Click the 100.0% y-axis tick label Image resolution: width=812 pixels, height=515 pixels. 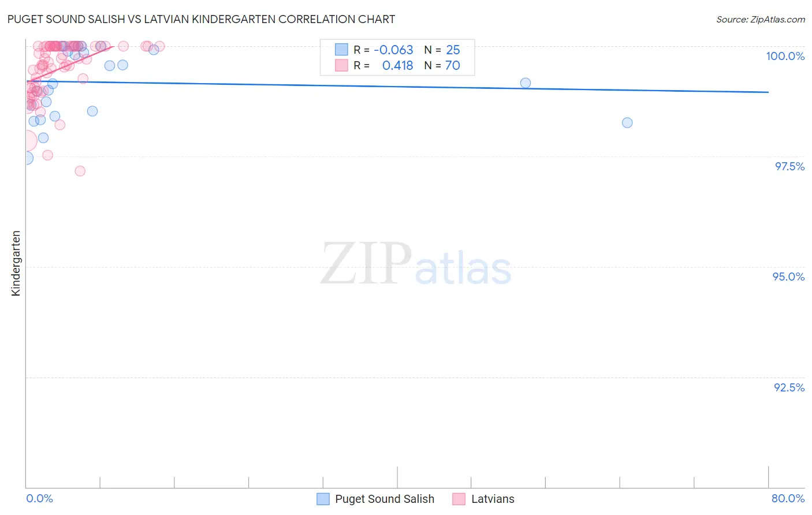(785, 56)
